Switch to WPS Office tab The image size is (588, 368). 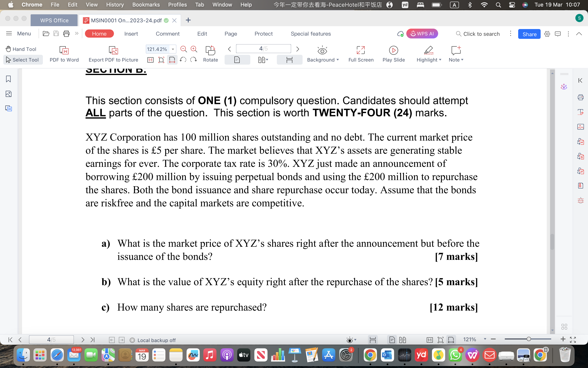54,20
